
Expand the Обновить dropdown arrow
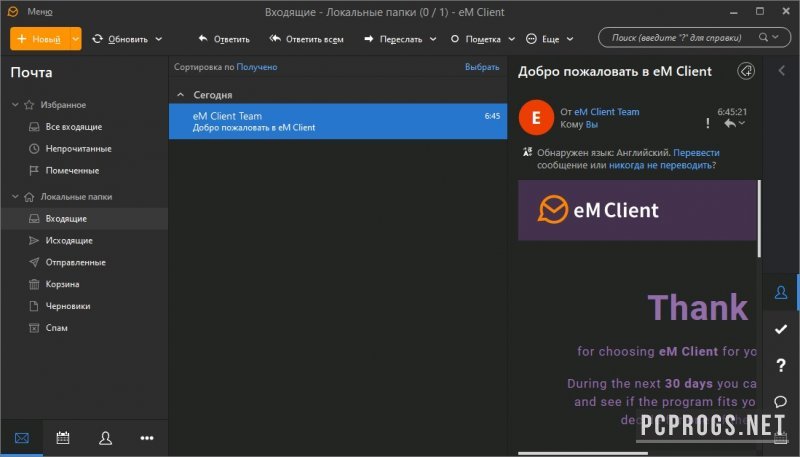[159, 39]
